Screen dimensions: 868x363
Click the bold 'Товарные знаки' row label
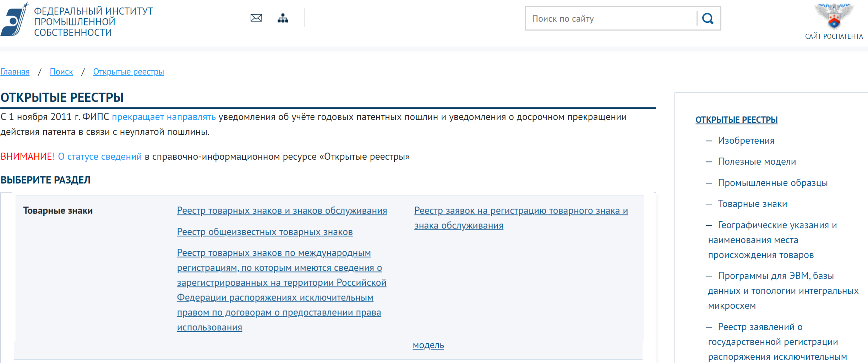[x=58, y=210]
